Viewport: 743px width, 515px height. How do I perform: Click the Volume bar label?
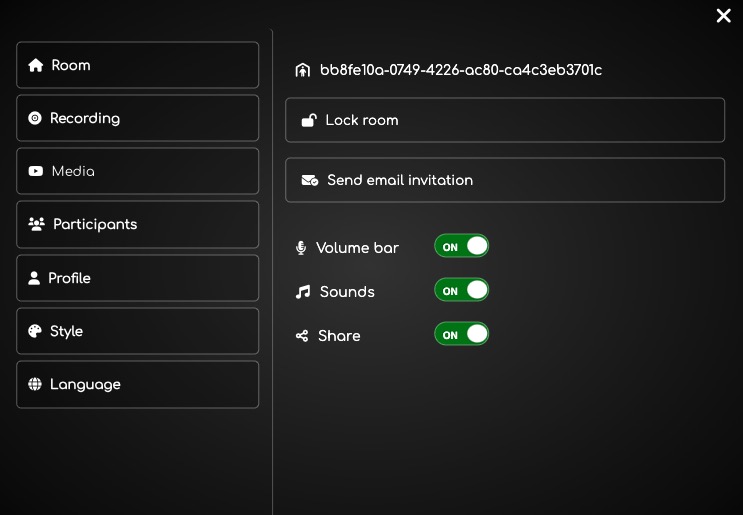(x=357, y=248)
